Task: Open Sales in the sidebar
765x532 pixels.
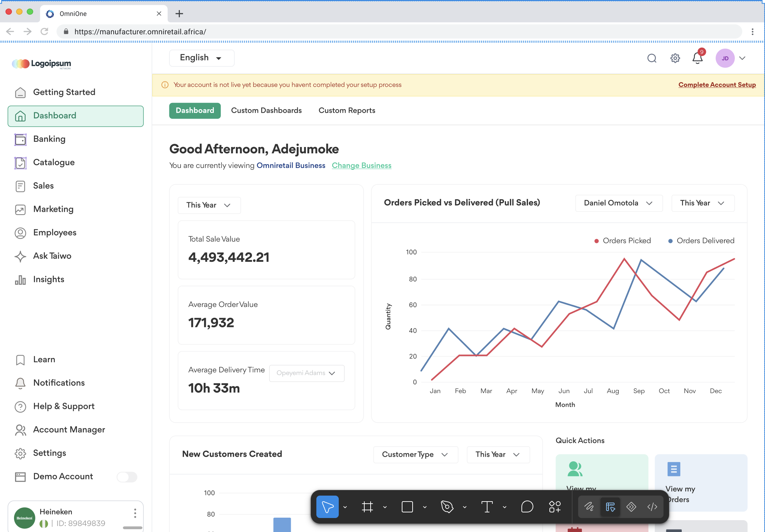Action: 76,186
